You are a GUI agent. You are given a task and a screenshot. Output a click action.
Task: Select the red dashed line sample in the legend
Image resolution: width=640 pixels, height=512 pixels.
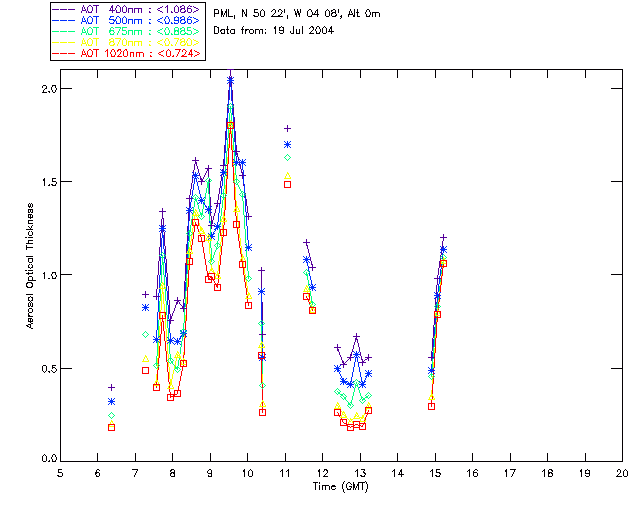(64, 53)
